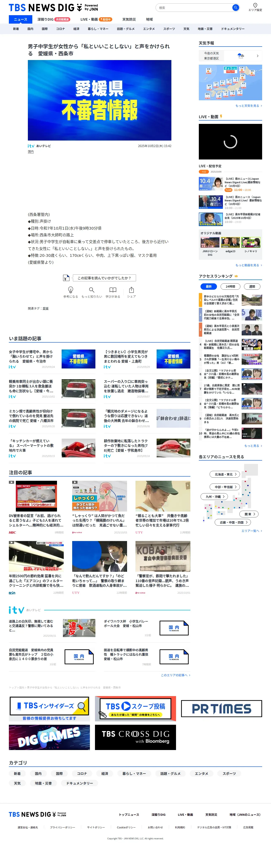The width and height of the screenshot is (271, 868).
Task: Click the シェア share icon
Action: pyautogui.click(x=131, y=290)
